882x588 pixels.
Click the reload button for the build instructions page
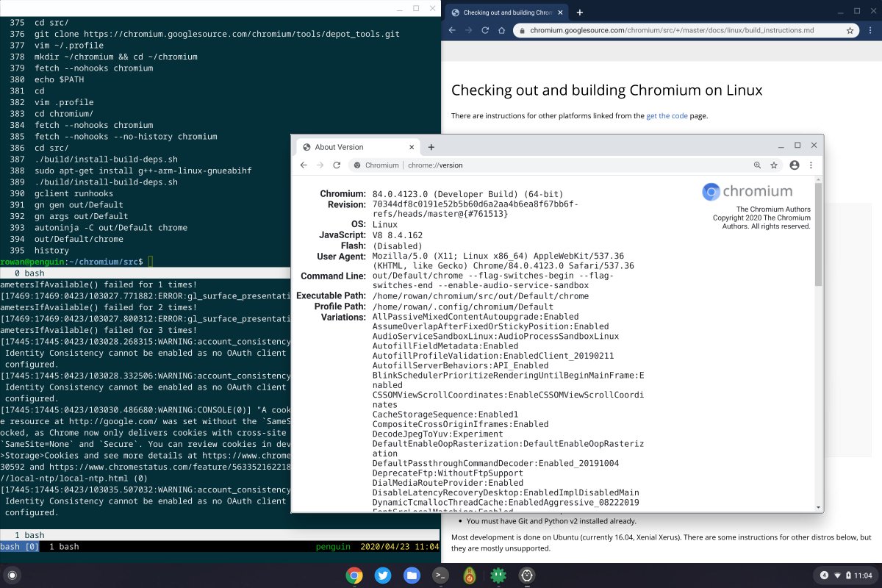[x=485, y=31]
